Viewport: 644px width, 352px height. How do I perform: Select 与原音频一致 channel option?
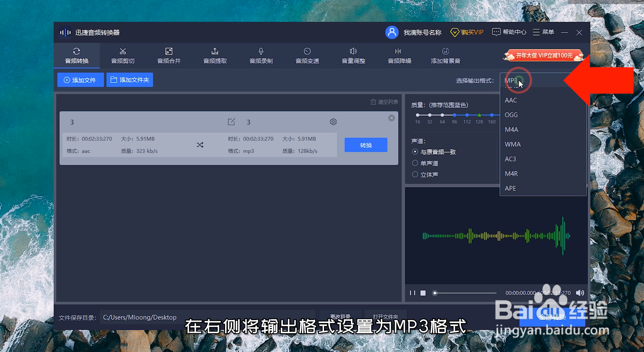(x=434, y=152)
